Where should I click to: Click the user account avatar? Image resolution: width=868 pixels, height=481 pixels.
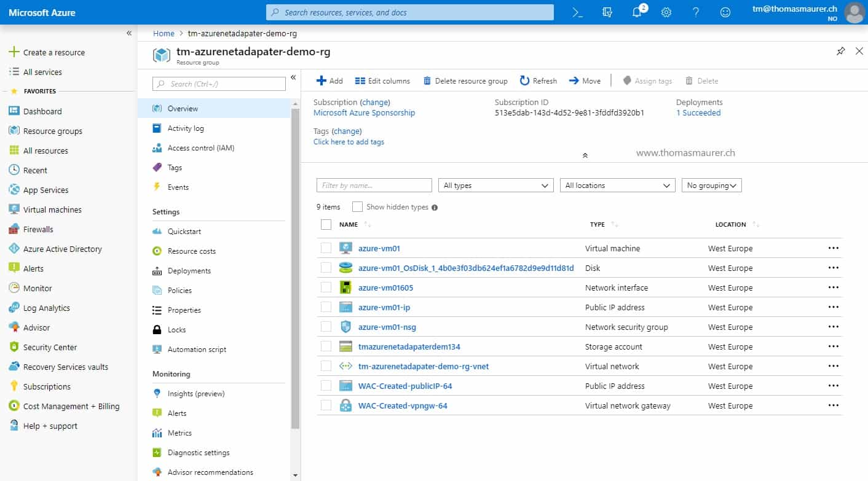(854, 13)
